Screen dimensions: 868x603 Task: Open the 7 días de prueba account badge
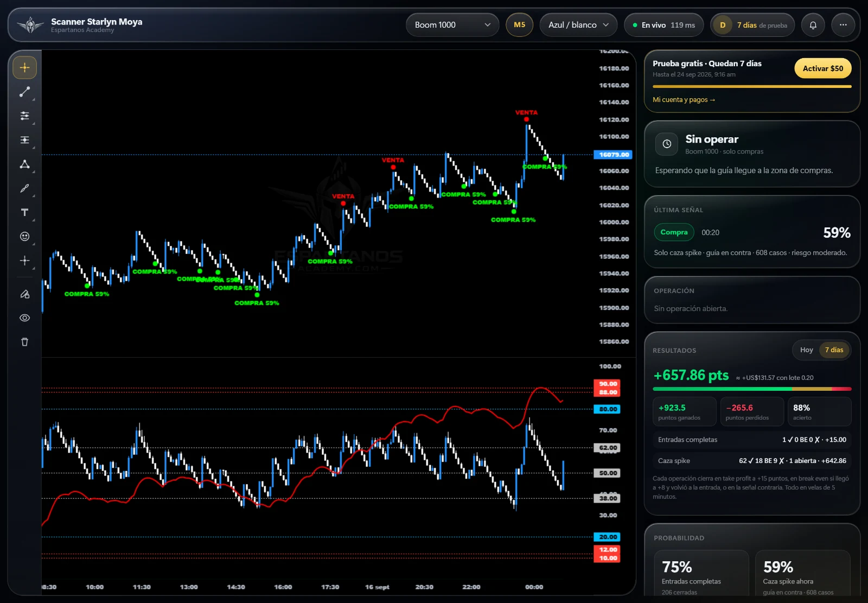tap(752, 25)
